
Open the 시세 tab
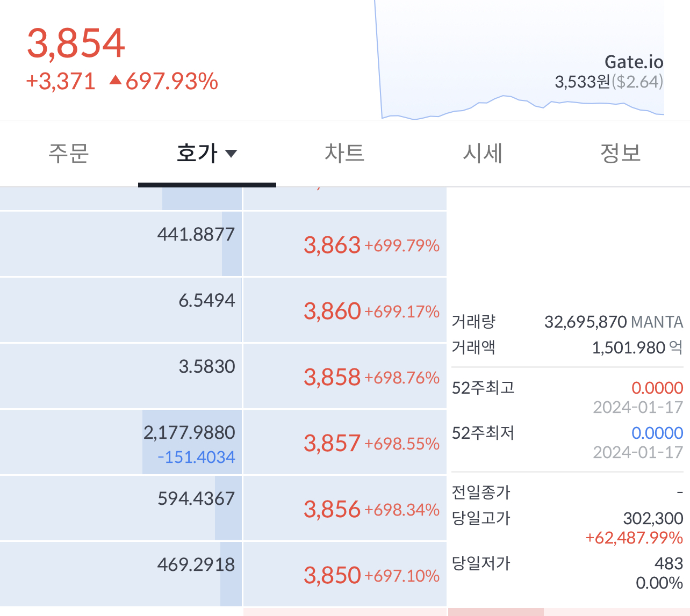[x=483, y=153]
